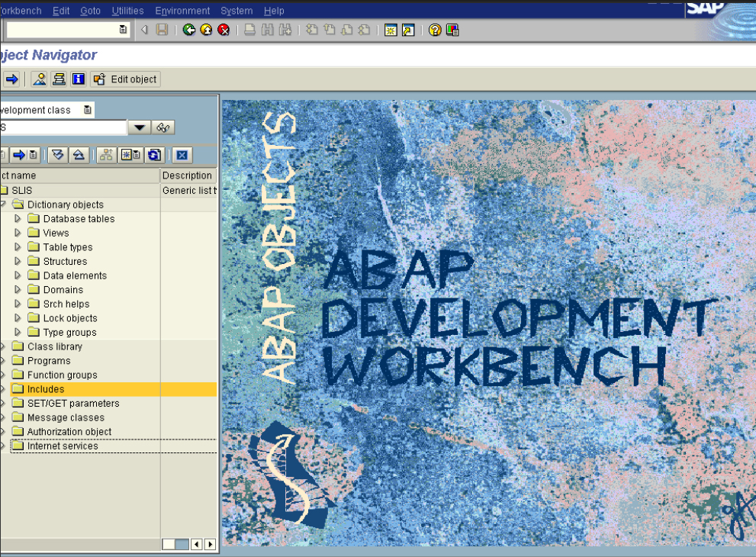The width and height of the screenshot is (756, 557).
Task: Select the Programs folder
Action: pyautogui.click(x=49, y=361)
